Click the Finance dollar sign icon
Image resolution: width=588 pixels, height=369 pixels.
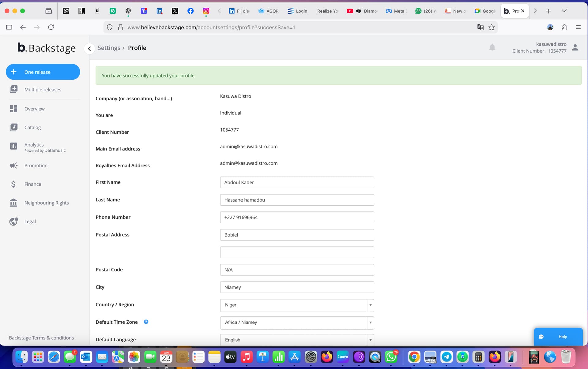click(x=13, y=184)
